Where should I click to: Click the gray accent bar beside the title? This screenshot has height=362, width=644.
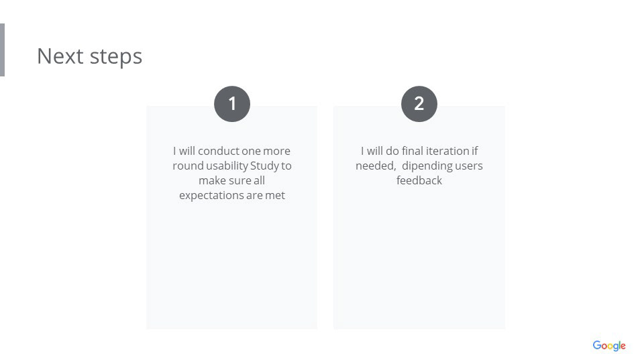coord(2,50)
